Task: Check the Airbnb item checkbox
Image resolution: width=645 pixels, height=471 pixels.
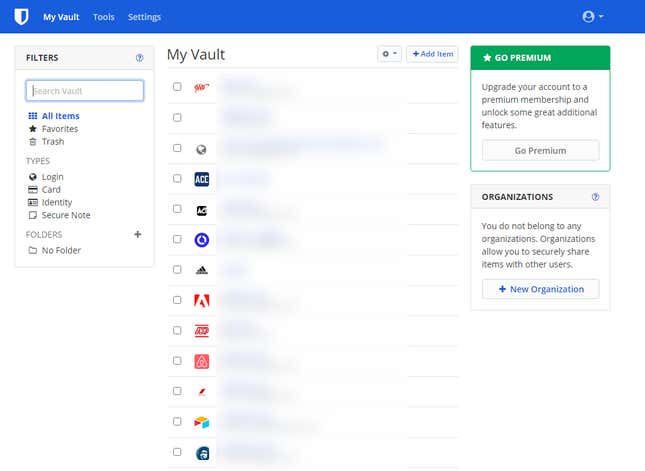Action: click(177, 361)
